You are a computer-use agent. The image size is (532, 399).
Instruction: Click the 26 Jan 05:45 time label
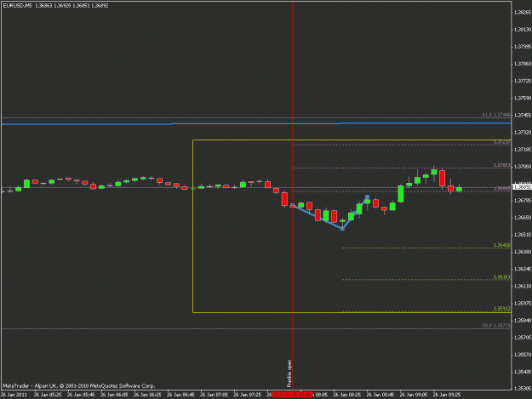pos(81,395)
